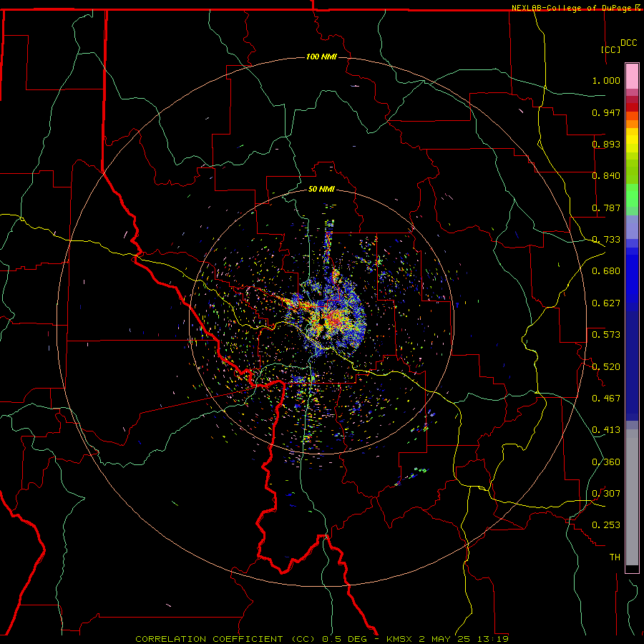Click the gray segment of the color bar
The height and width of the screenshot is (644, 644).
[632, 497]
